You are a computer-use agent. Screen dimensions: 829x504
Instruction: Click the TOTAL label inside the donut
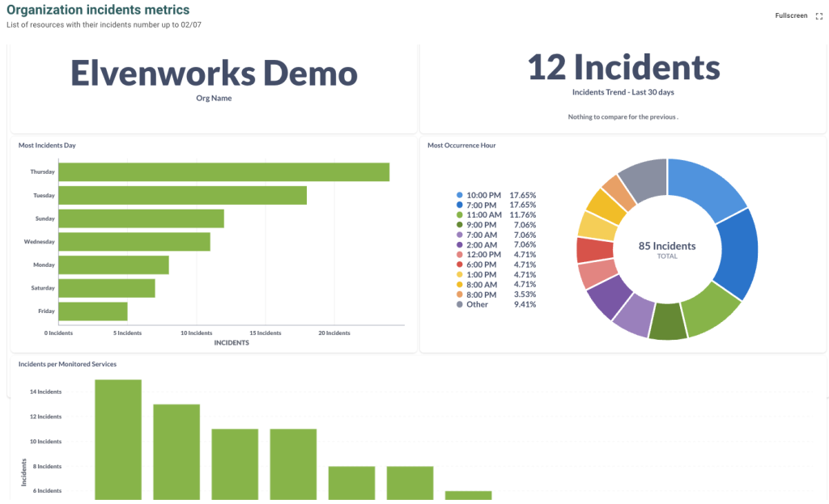coord(667,256)
